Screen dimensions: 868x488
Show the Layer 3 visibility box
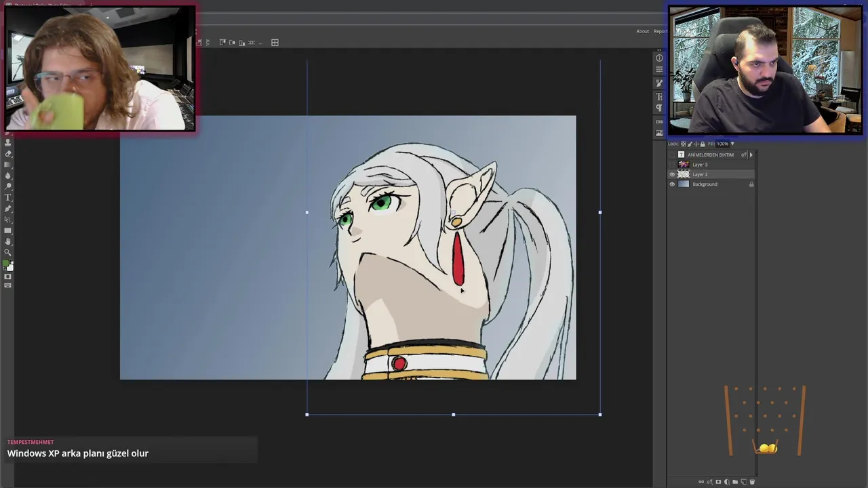point(672,165)
